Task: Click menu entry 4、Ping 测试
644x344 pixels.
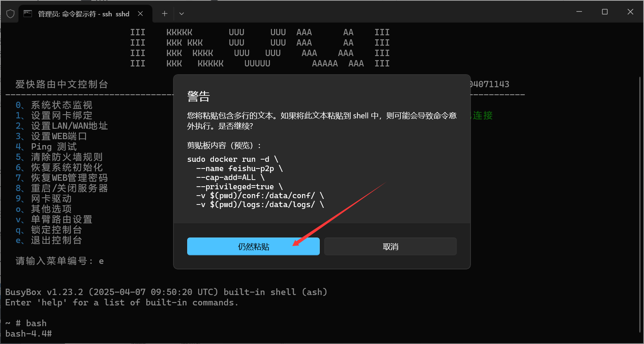Action: (46, 147)
